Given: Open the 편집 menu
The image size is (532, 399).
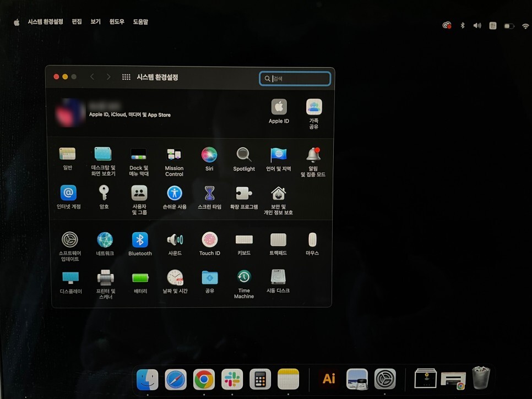Looking at the screenshot, I should (77, 21).
